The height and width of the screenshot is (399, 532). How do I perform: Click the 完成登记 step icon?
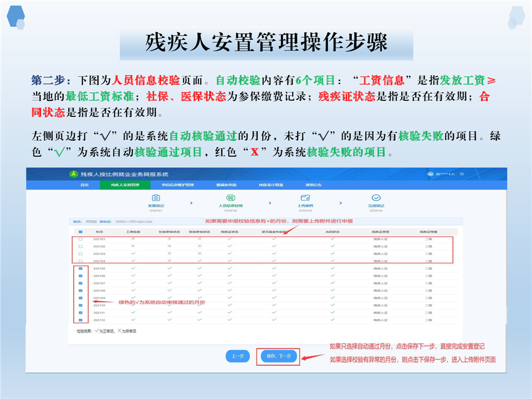pos(376,198)
